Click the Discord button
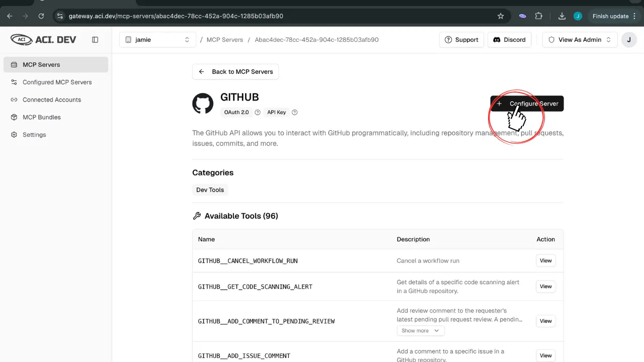The width and height of the screenshot is (644, 362). [x=509, y=40]
